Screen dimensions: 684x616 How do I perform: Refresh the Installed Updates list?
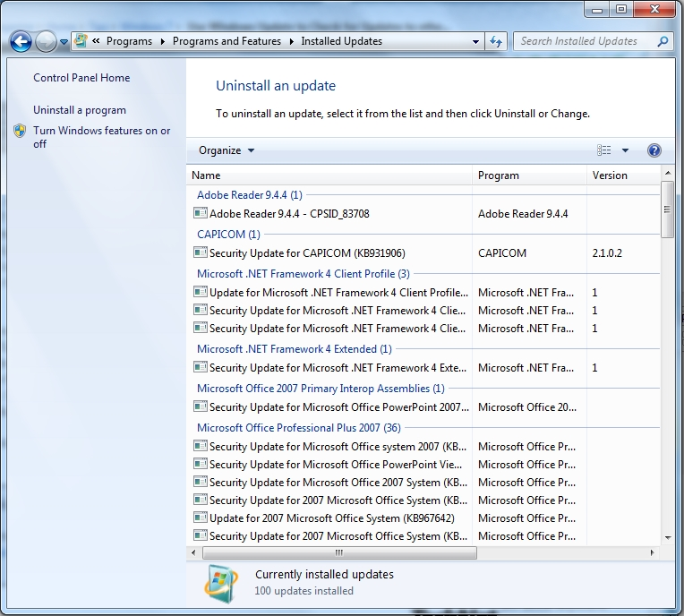click(496, 41)
